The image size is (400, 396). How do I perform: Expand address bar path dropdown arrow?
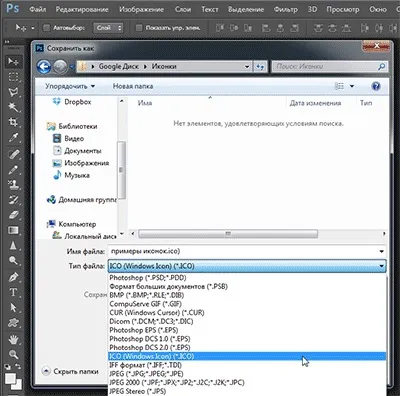tap(247, 67)
